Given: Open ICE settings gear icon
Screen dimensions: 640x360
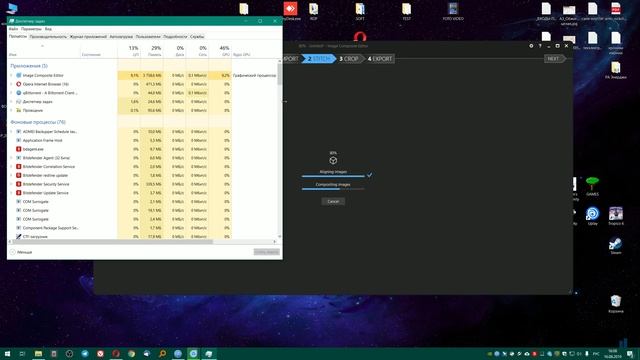Looking at the screenshot, I should click(531, 46).
